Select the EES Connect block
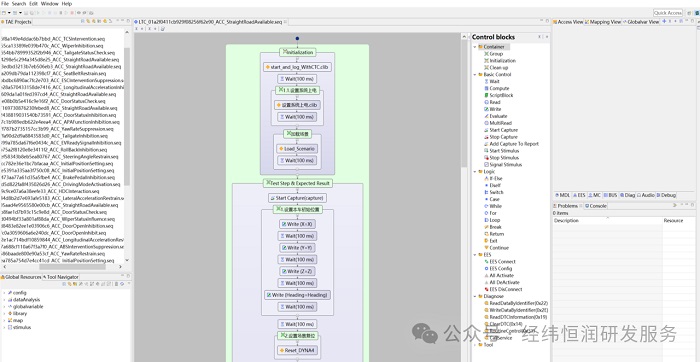Viewport: 700px width, 362px height. 502,262
